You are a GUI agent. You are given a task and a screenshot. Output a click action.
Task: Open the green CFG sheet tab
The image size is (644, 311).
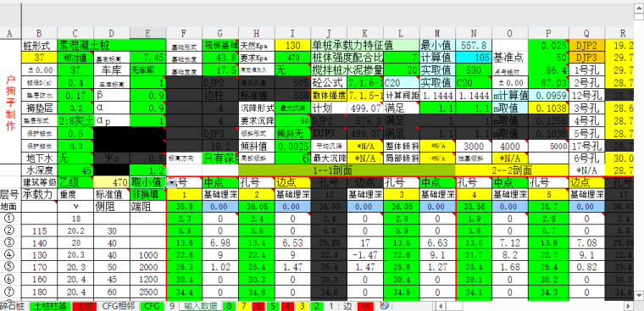click(x=152, y=306)
